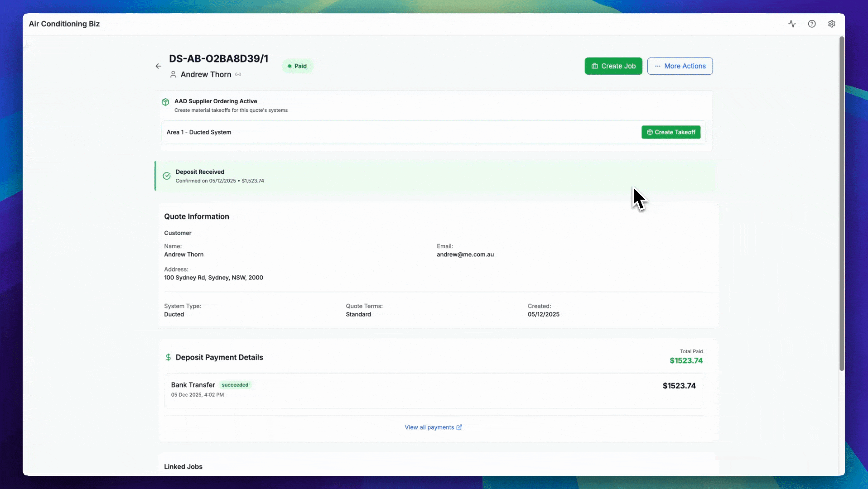
Task: Open View all payments link
Action: (x=433, y=427)
